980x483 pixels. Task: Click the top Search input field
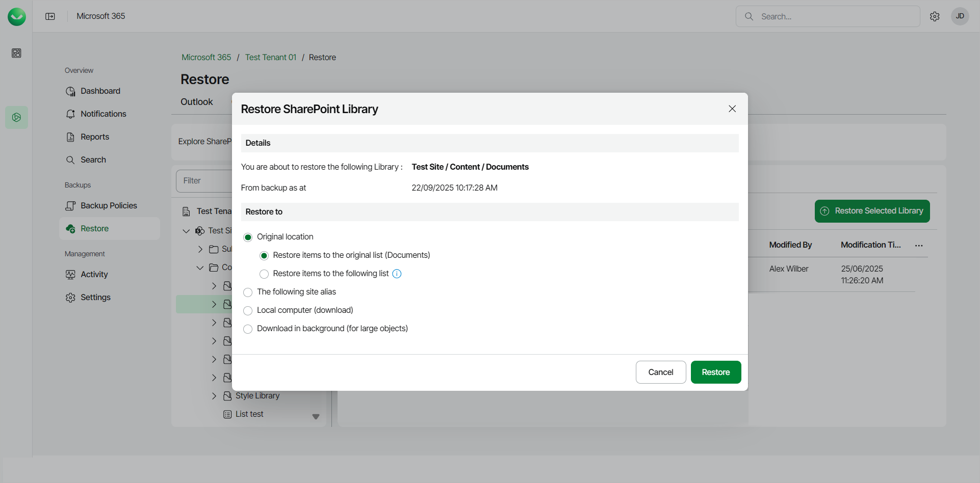tap(836, 17)
